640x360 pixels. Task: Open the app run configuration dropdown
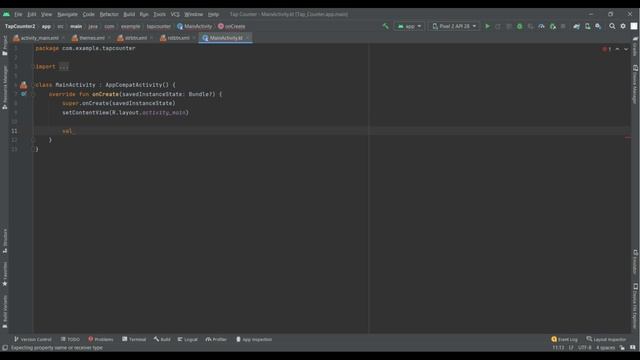pyautogui.click(x=409, y=26)
